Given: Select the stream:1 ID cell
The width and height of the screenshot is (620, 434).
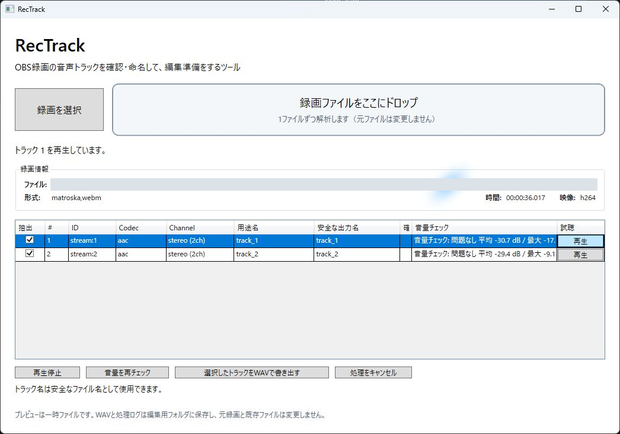Looking at the screenshot, I should pyautogui.click(x=92, y=241).
